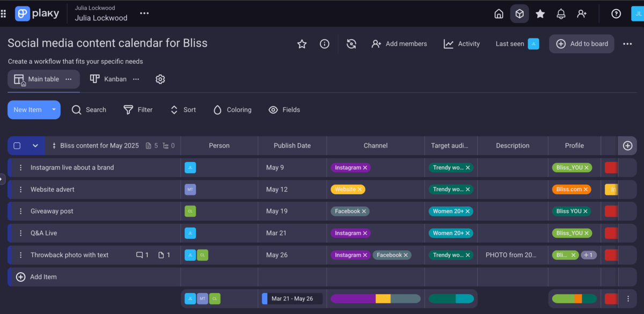Star the board next to its title
This screenshot has height=314, width=644.
coord(302,44)
